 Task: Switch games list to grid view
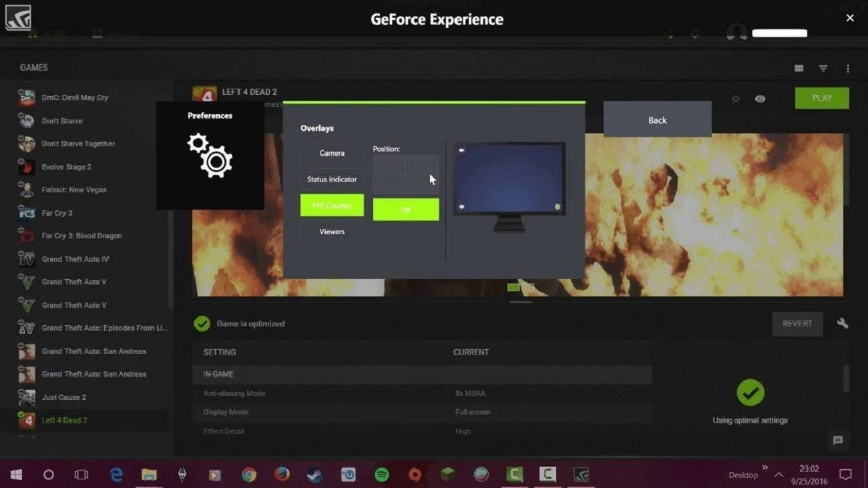[x=799, y=68]
